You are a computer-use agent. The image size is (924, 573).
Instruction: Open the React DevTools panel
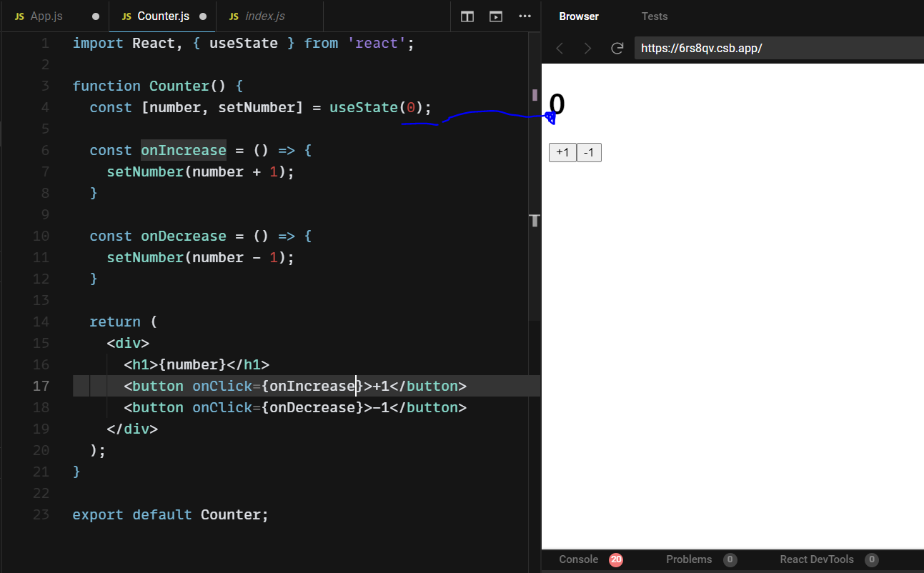[x=817, y=559]
